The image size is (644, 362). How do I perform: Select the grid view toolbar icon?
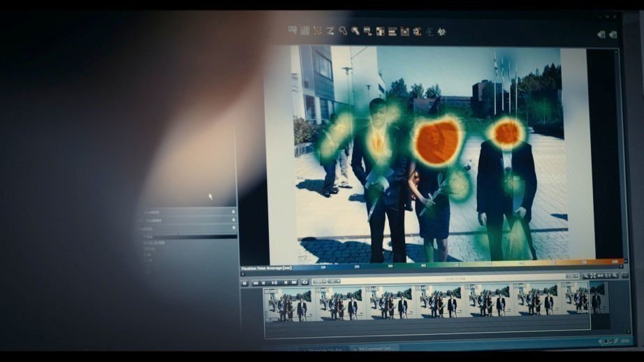[305, 31]
